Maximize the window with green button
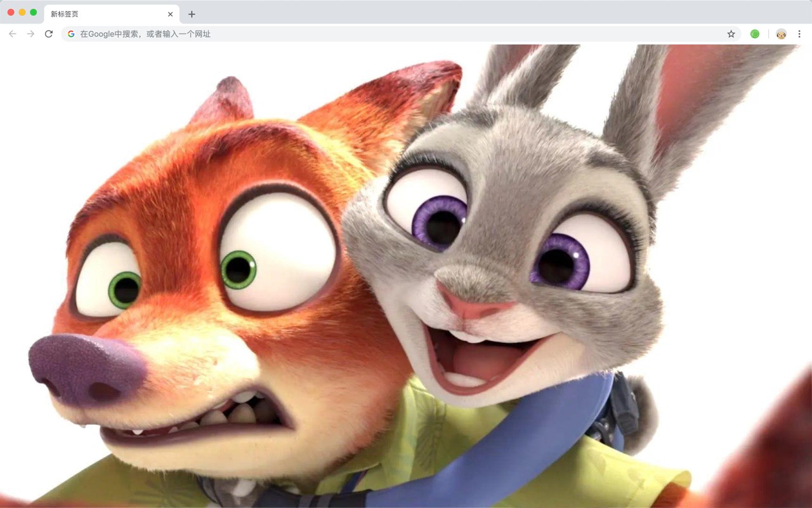The width and height of the screenshot is (812, 508). 34,12
